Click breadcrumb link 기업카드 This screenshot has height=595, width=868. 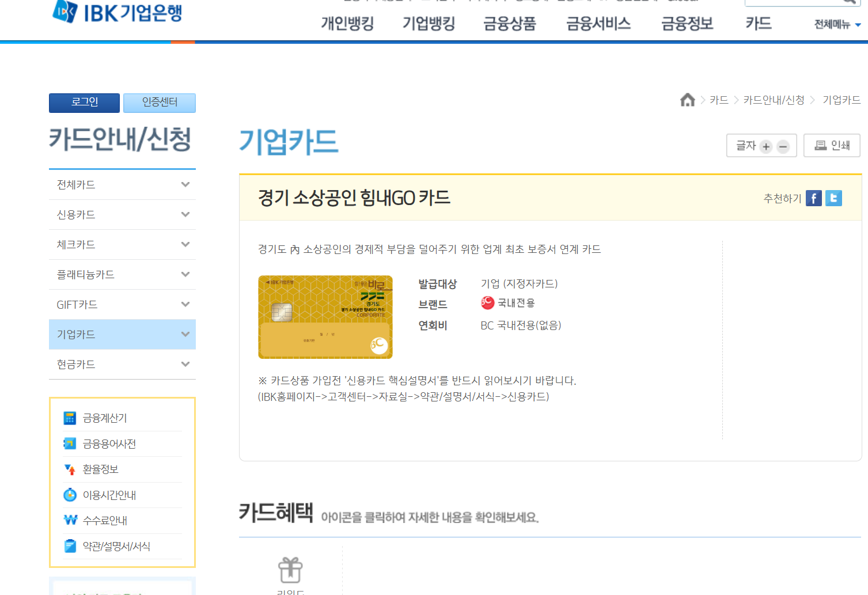coord(842,100)
